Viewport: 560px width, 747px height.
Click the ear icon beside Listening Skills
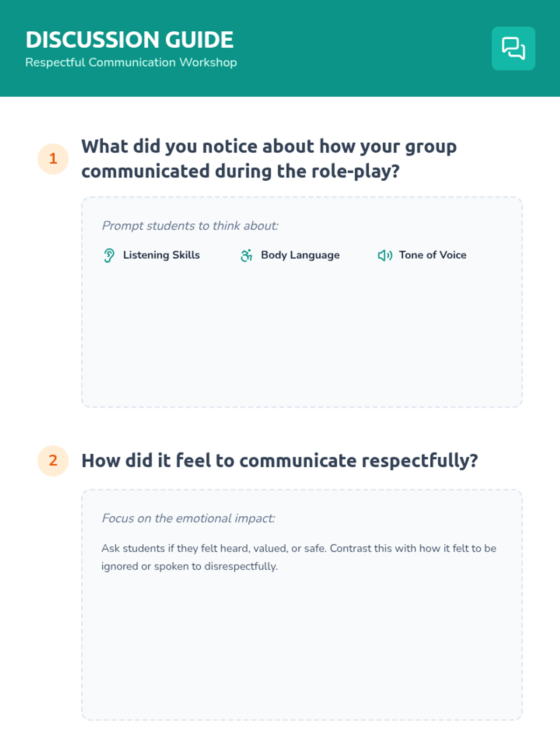[x=109, y=255]
